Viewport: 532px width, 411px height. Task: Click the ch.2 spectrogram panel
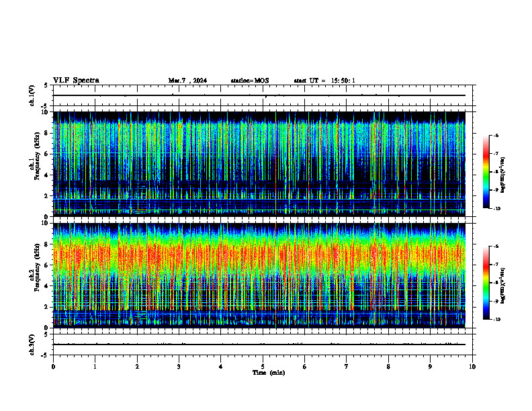pyautogui.click(x=259, y=275)
